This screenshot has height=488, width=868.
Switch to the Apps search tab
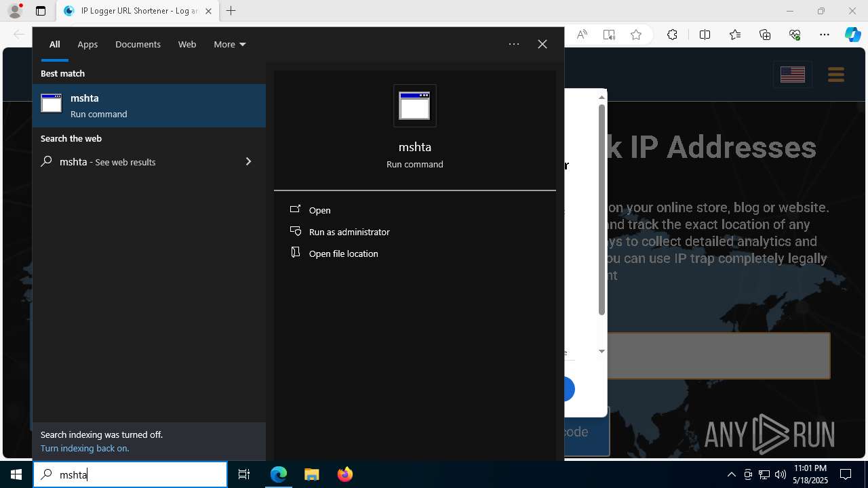click(x=87, y=44)
